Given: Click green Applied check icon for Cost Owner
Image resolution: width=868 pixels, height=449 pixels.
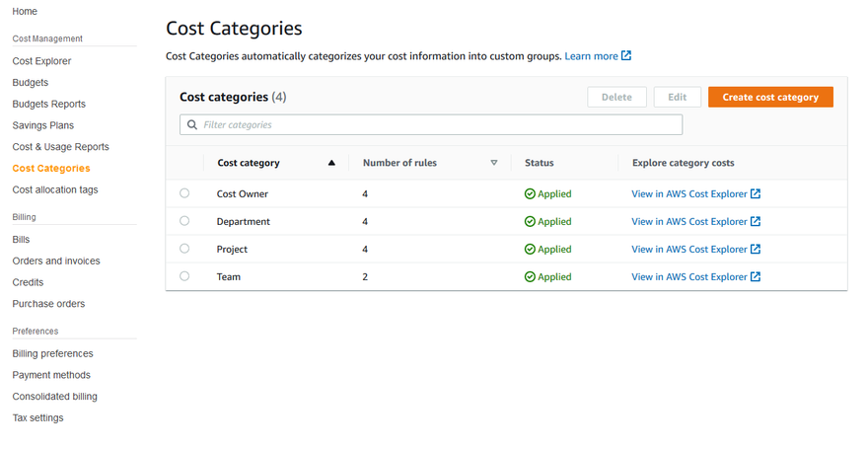Looking at the screenshot, I should coord(530,194).
